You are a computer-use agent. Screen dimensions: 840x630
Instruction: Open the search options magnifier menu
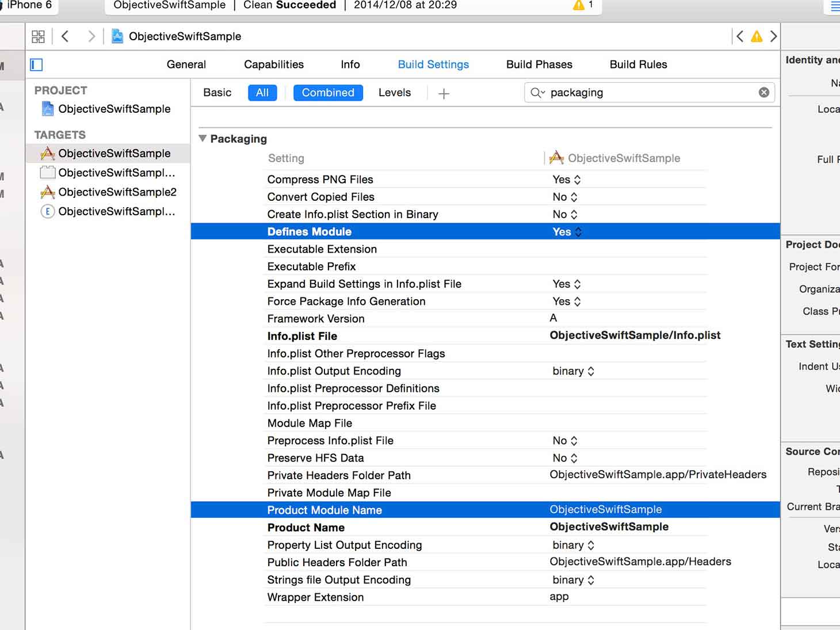pyautogui.click(x=537, y=93)
